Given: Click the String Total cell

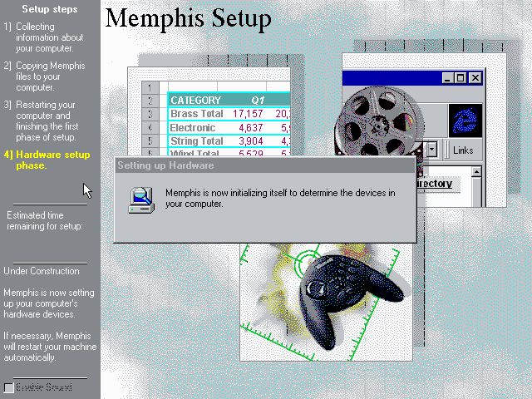Looking at the screenshot, I should pyautogui.click(x=196, y=140).
